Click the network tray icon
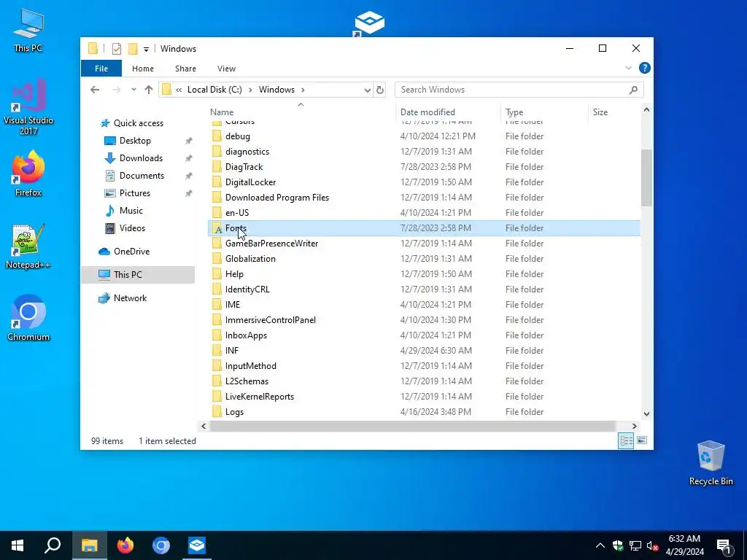The height and width of the screenshot is (560, 747). coord(635,545)
